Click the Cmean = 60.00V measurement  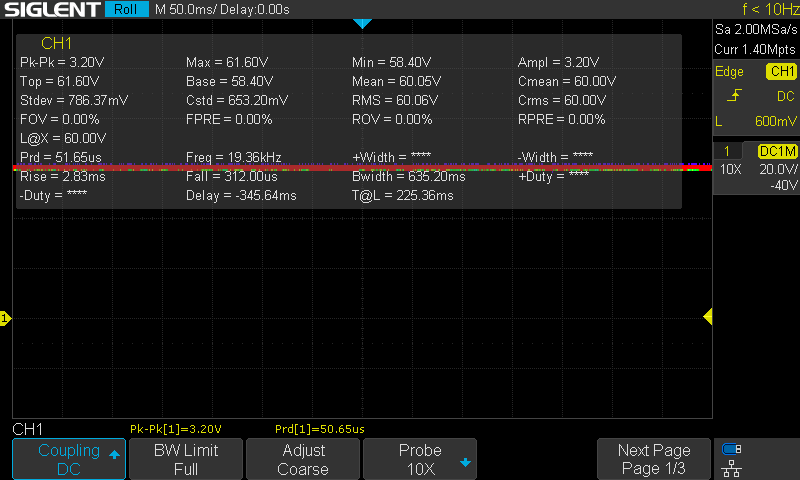[567, 81]
